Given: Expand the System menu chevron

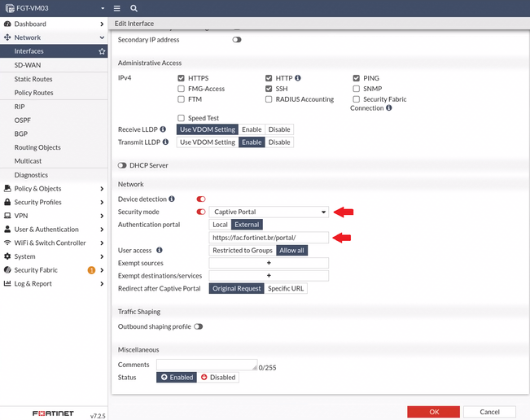Looking at the screenshot, I should point(102,256).
